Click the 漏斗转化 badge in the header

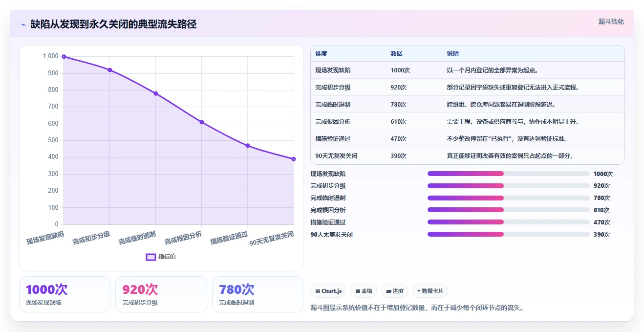[x=611, y=22]
